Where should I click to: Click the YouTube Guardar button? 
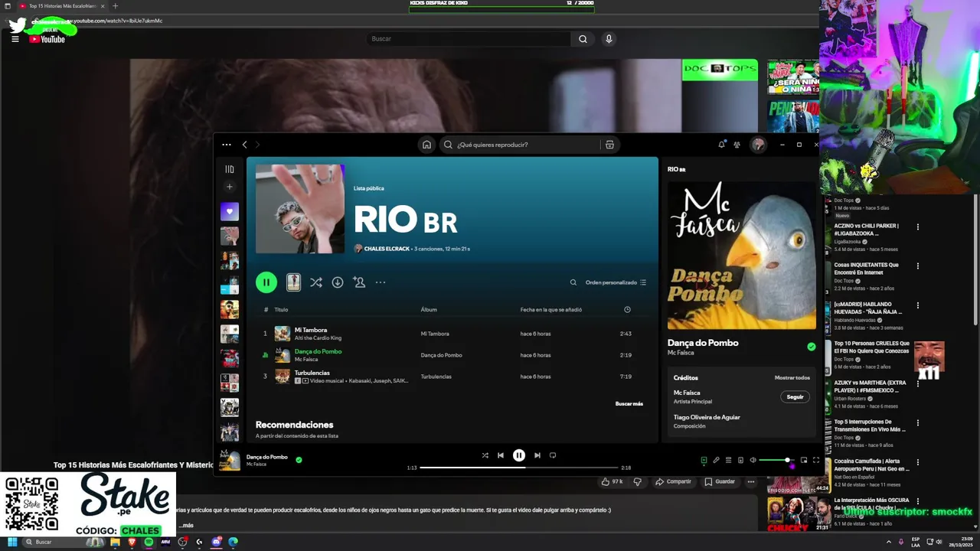(x=720, y=481)
